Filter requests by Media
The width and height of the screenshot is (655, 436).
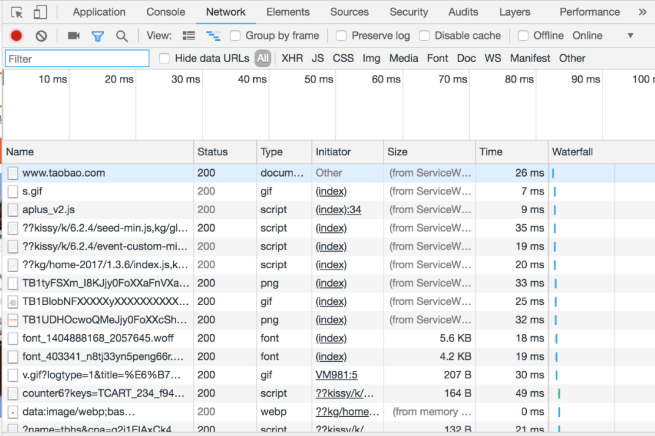(x=404, y=58)
